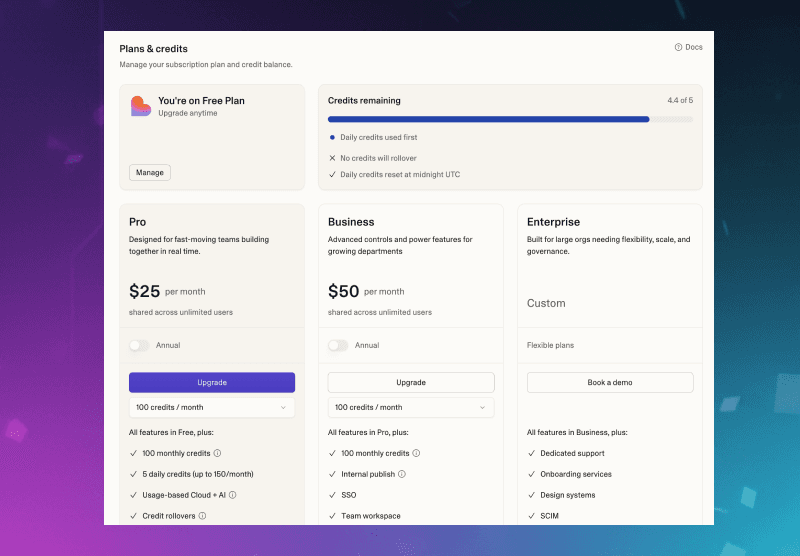This screenshot has height=556, width=800.
Task: Open the Manage plan button
Action: [149, 172]
